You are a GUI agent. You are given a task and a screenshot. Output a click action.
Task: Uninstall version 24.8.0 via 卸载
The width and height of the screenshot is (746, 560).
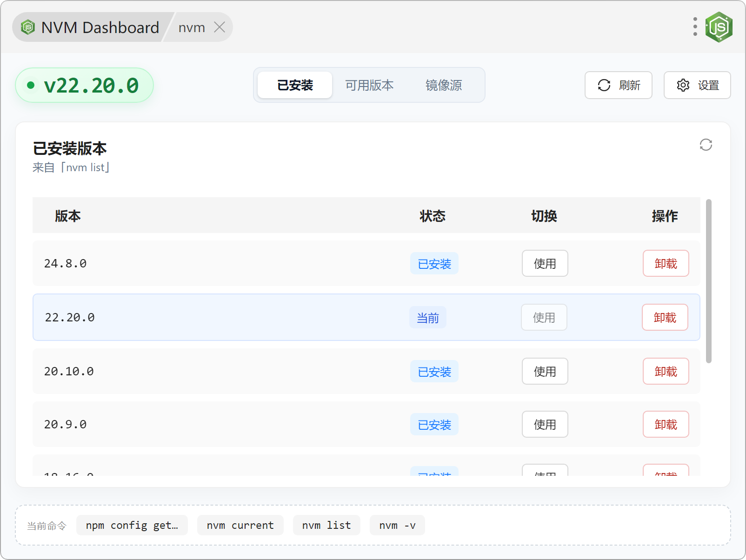[x=665, y=264]
